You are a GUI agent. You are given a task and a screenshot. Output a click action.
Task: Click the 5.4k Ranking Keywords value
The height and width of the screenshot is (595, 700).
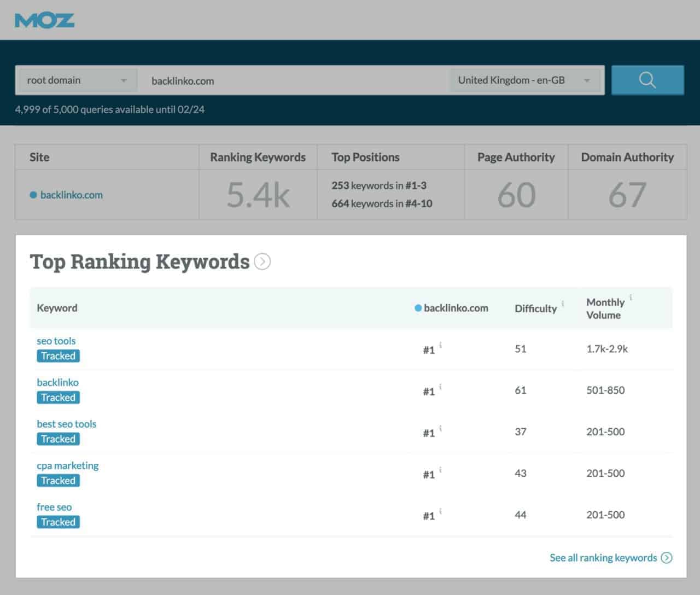[258, 195]
